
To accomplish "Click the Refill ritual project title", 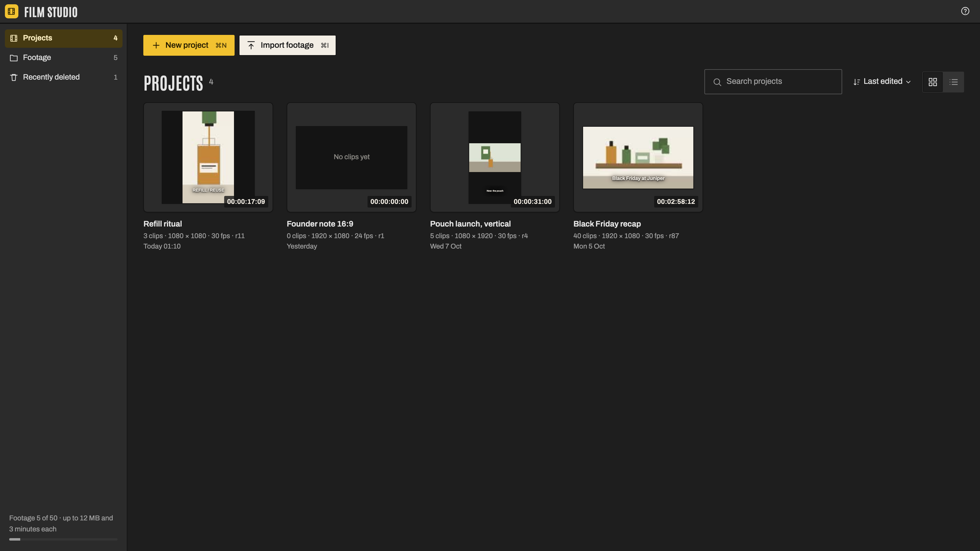I will (162, 224).
